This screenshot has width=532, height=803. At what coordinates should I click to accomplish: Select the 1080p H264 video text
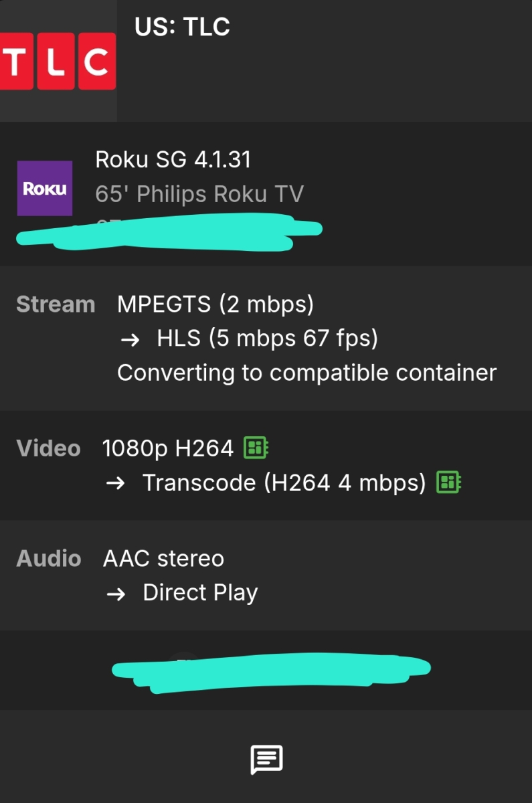(x=167, y=448)
